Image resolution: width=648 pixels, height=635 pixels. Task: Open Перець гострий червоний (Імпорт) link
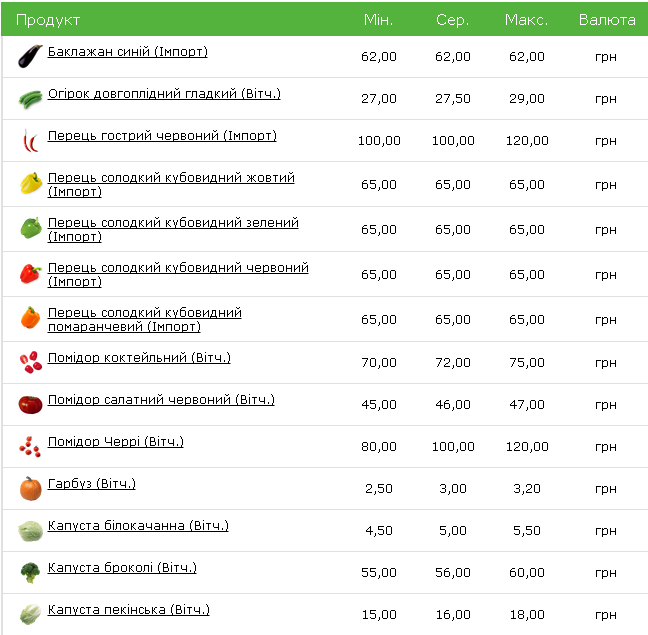[x=162, y=136]
